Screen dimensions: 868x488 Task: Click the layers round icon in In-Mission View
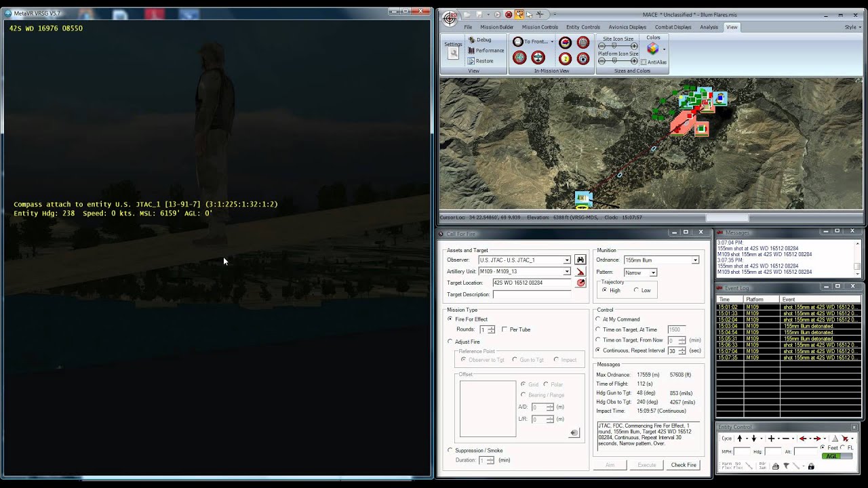(565, 42)
